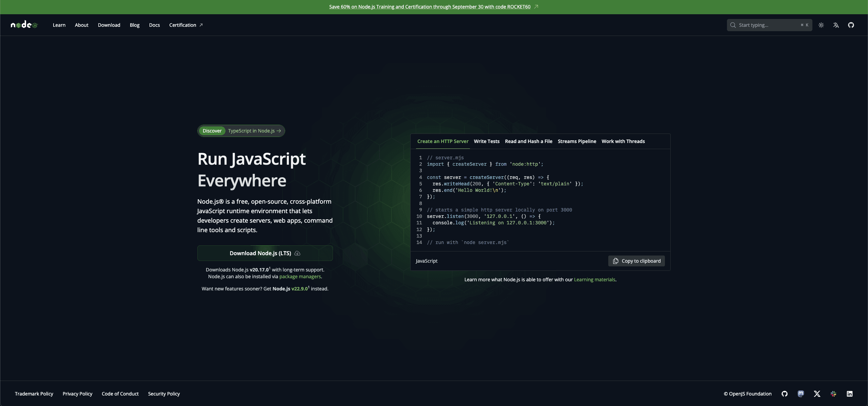The image size is (868, 406).
Task: Open the GitHub icon in header
Action: tap(851, 25)
